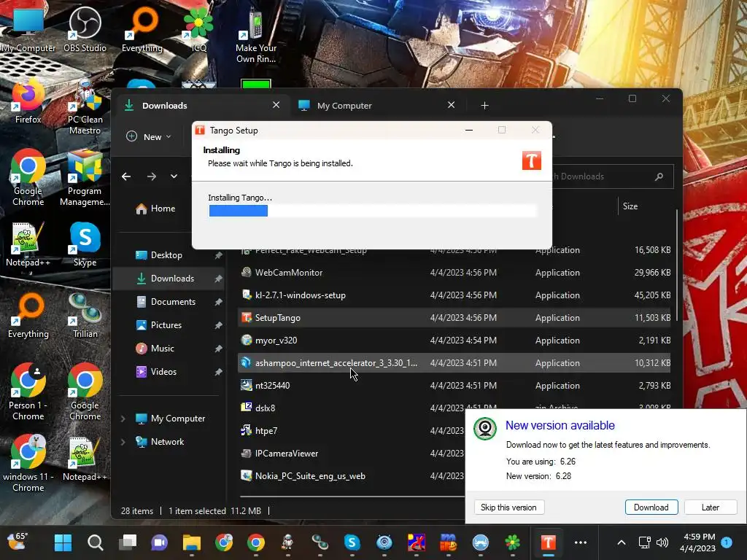Open windows 11 - Chrome shortcut
The height and width of the screenshot is (560, 747).
[28, 464]
